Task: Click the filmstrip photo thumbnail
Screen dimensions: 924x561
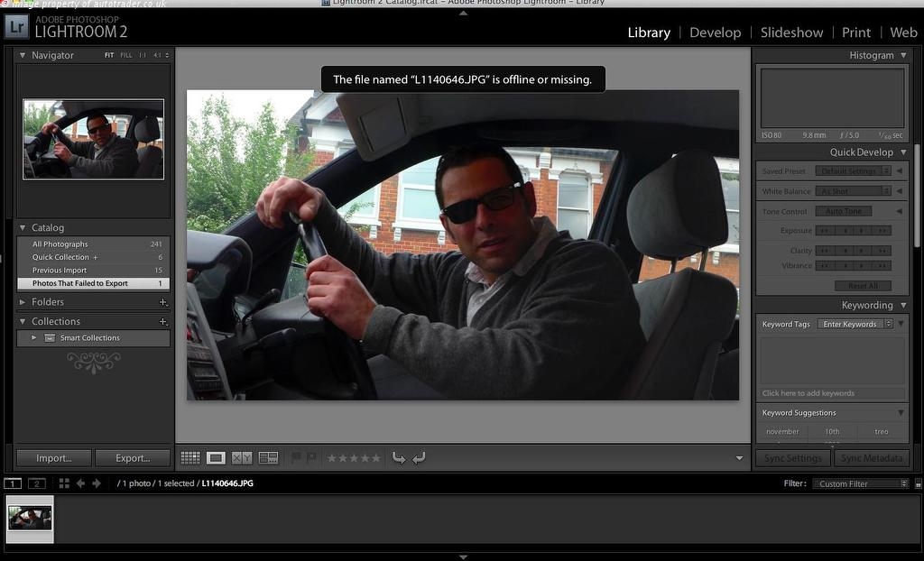Action: click(x=30, y=519)
